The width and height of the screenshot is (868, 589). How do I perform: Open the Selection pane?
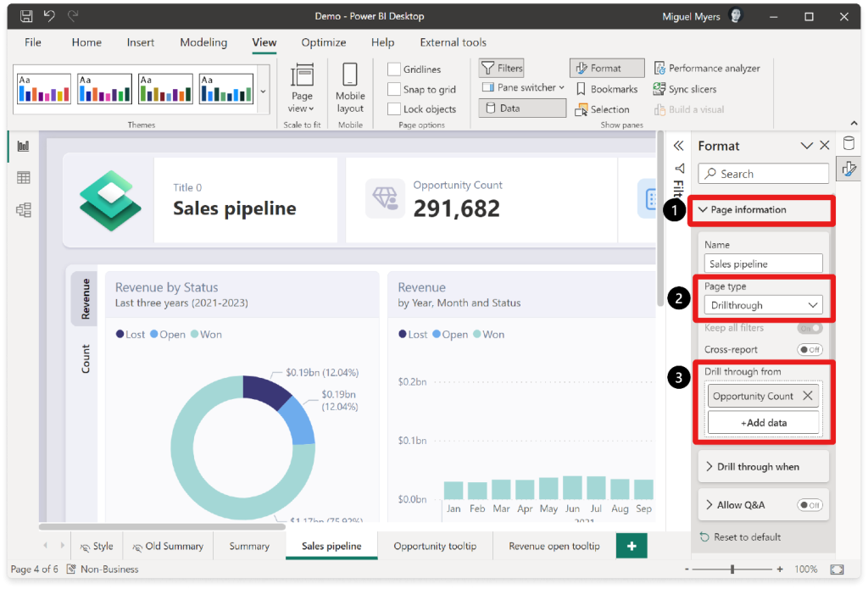[602, 109]
